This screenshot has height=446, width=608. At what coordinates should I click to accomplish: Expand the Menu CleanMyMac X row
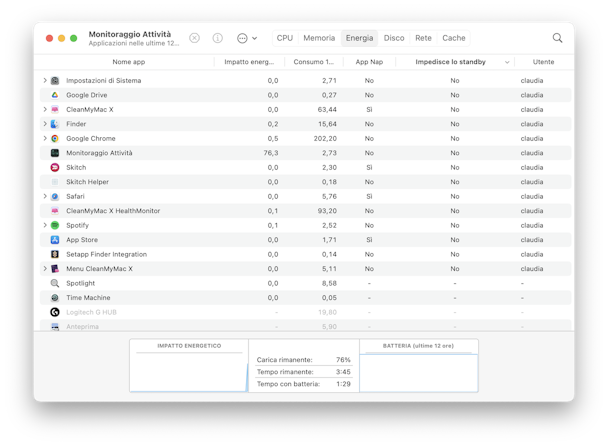click(x=45, y=268)
